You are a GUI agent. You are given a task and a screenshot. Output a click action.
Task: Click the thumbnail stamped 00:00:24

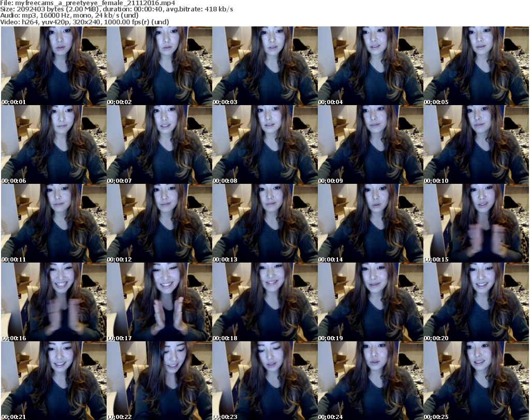click(x=371, y=381)
